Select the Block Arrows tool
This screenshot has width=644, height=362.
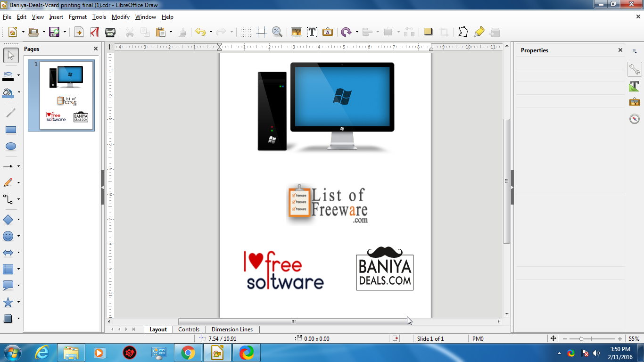point(8,253)
